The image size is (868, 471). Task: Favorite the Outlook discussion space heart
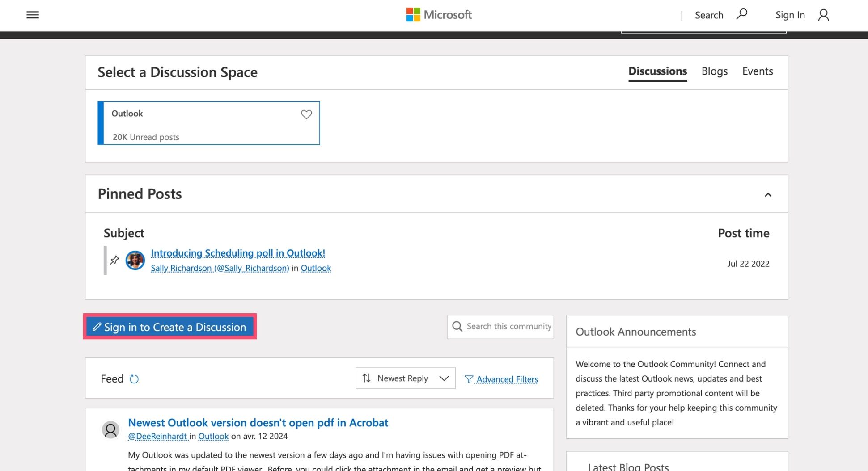click(306, 114)
